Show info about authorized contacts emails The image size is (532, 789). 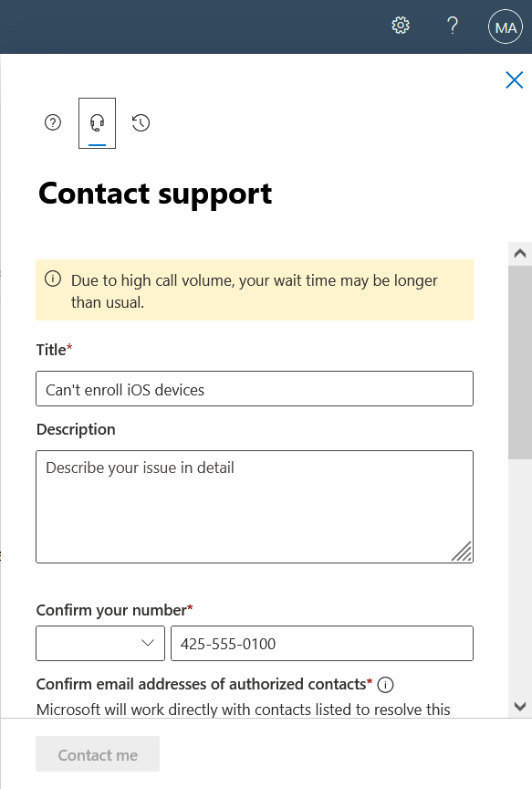tap(385, 685)
